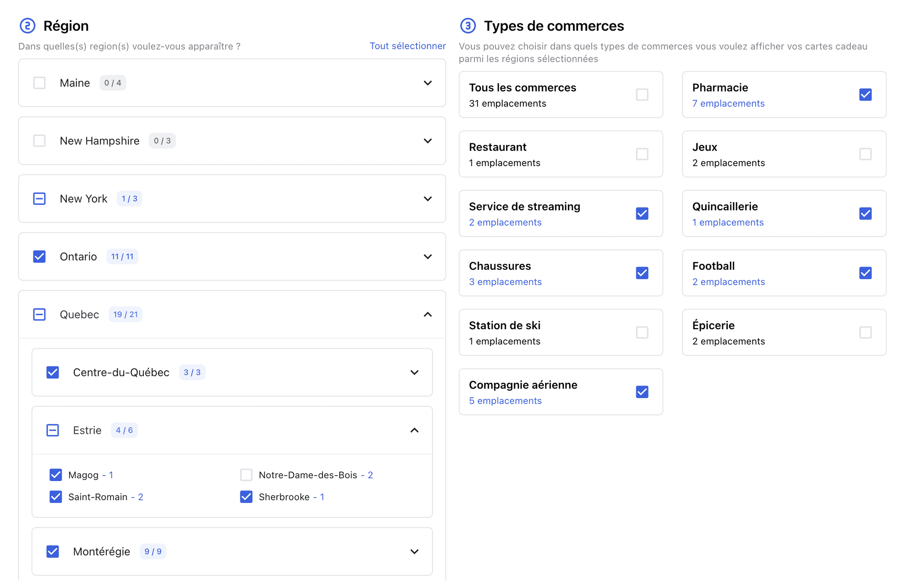Click the Ontario 11 / 11 count badge
The width and height of the screenshot is (901, 588).
[x=122, y=257]
